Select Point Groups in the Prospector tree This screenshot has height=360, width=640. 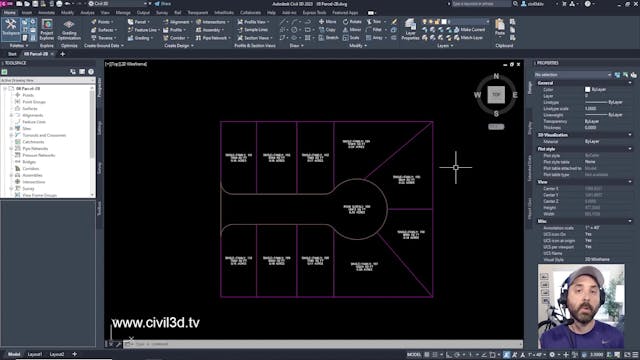pos(34,102)
